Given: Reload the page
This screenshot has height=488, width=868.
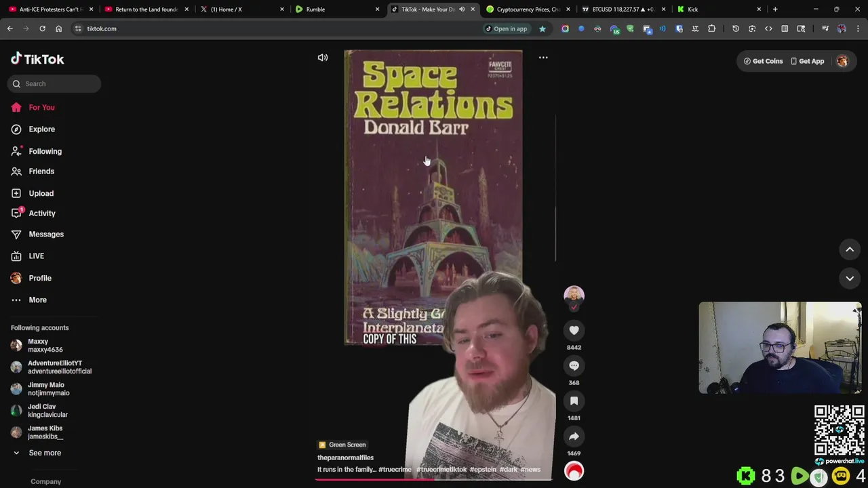Looking at the screenshot, I should tap(42, 28).
